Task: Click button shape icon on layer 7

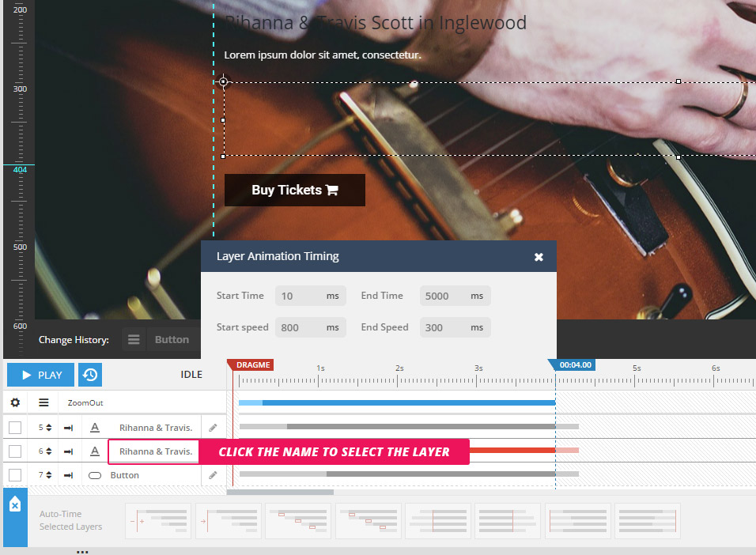Action: (95, 475)
